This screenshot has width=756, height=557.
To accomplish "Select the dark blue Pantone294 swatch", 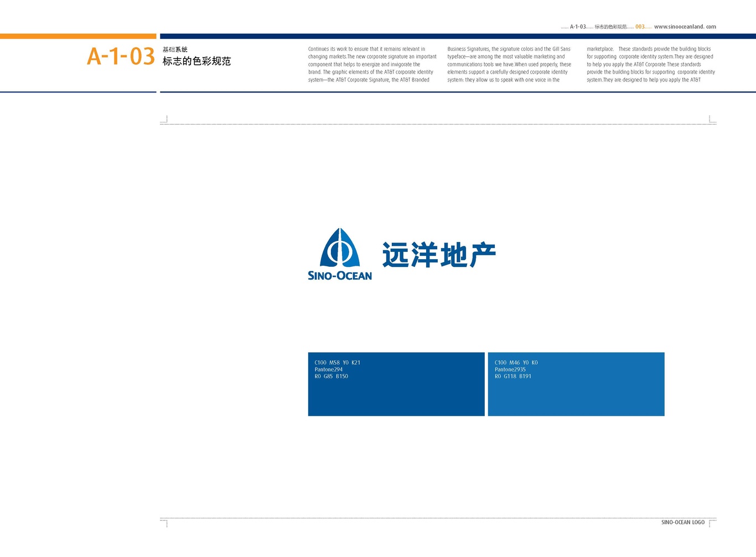I will (396, 384).
